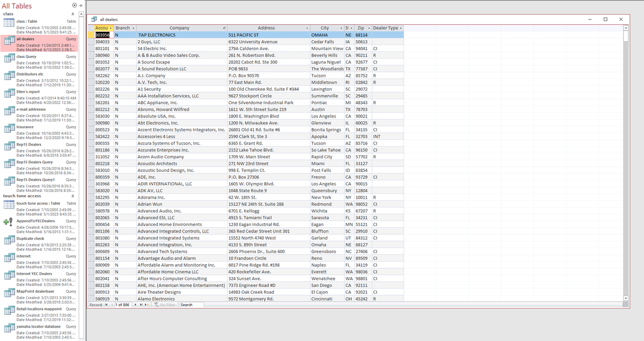This screenshot has width=644, height=341.
Task: Click the select-all corner of the datasheet
Action: (x=90, y=28)
